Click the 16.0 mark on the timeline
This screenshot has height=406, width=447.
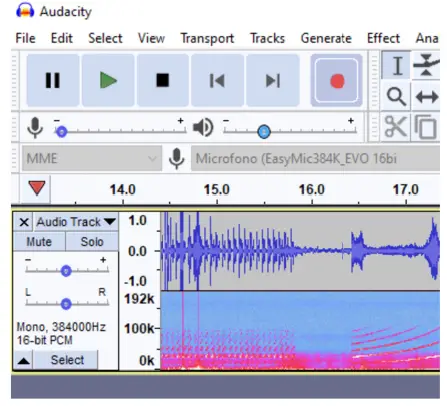[311, 190]
